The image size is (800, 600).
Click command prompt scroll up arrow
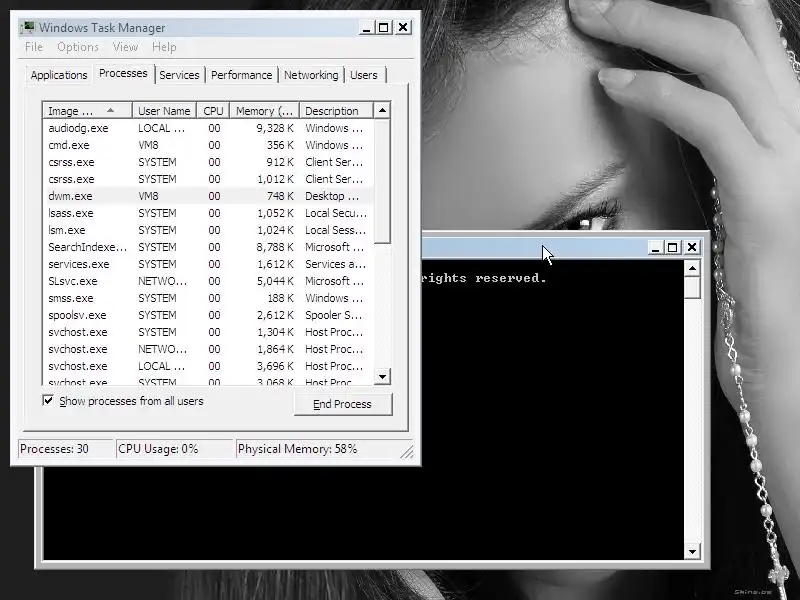click(x=692, y=268)
